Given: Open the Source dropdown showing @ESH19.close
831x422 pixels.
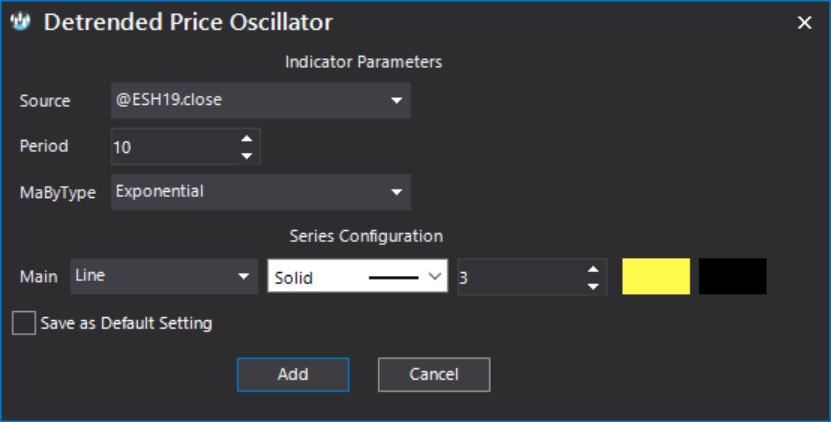Looking at the screenshot, I should tap(260, 100).
